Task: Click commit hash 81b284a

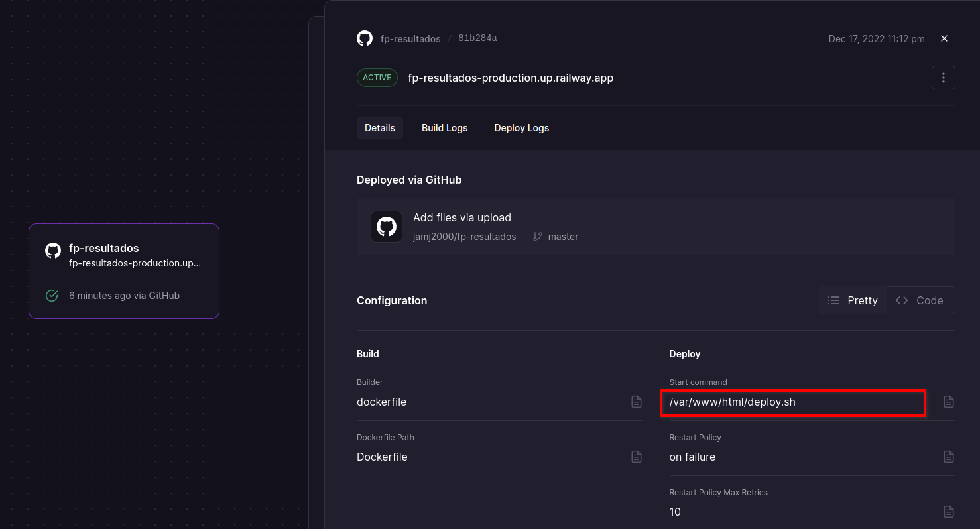Action: click(477, 38)
